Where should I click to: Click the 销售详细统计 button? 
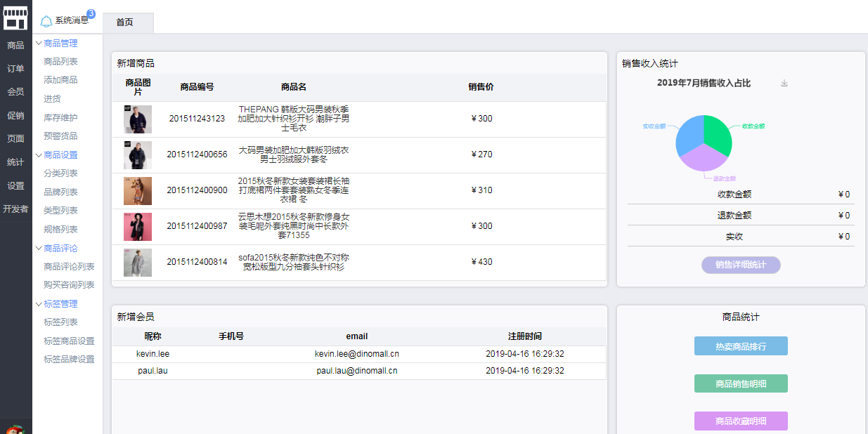741,265
